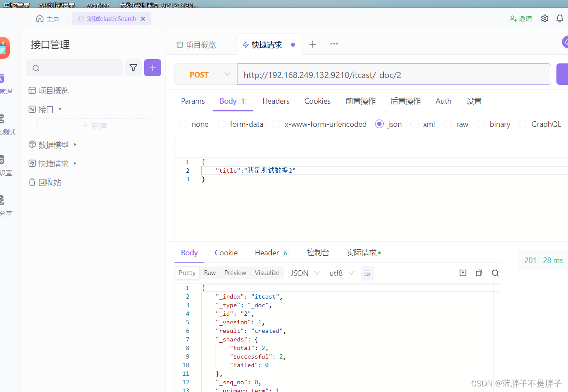
Task: Open the settings gear icon
Action: tap(544, 18)
